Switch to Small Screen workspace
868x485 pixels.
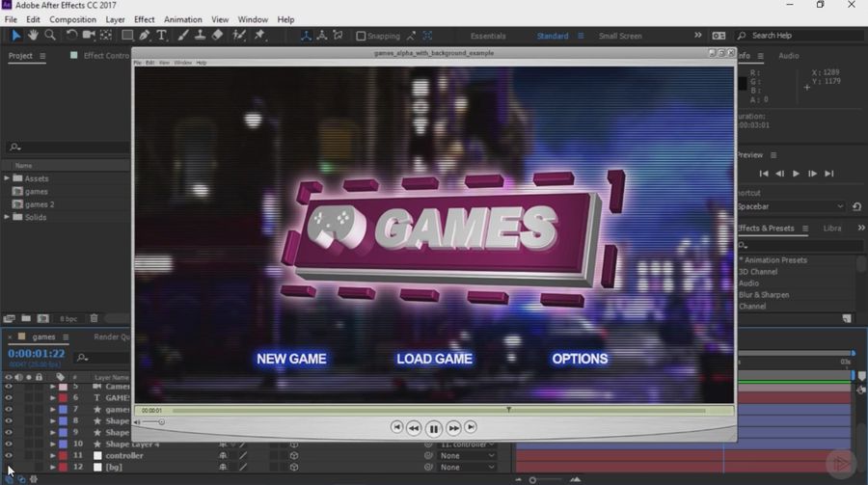(620, 36)
